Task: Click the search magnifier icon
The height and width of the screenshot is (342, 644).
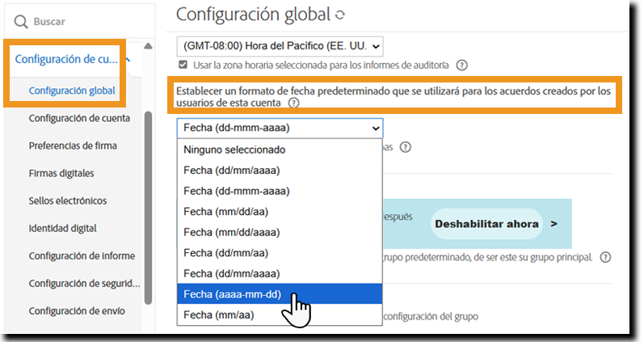Action: [22, 22]
